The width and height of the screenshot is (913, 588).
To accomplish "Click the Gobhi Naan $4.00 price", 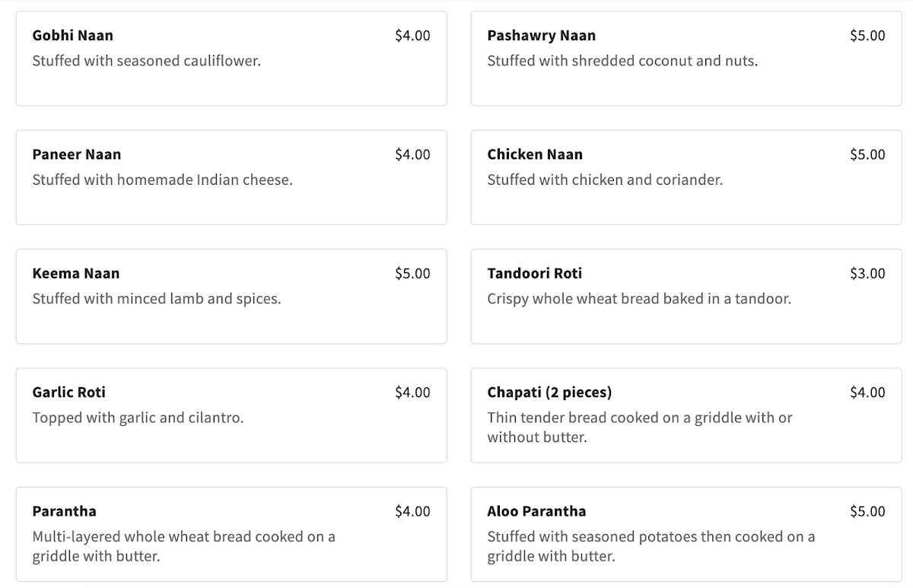I will [x=412, y=36].
